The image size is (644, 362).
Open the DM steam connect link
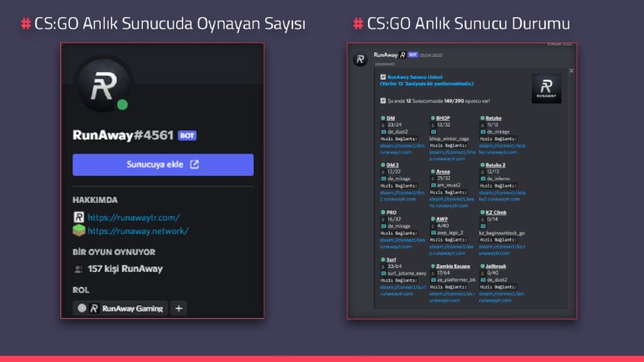pos(402,149)
